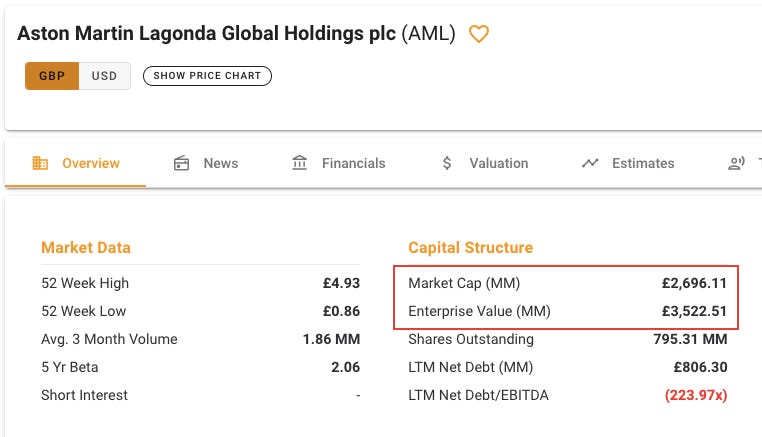Click the Estimates trend line icon
Viewport: 762px width, 437px height.
pyautogui.click(x=590, y=163)
